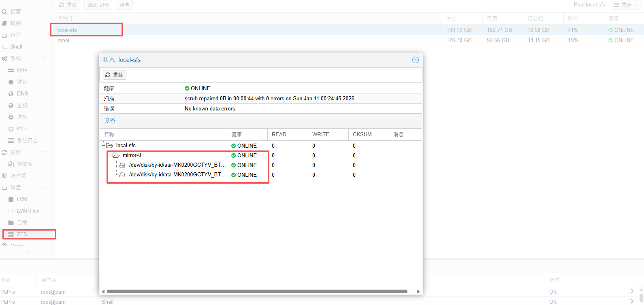Click 重载 reload button inside status dialog
The image size is (644, 305).
[115, 75]
